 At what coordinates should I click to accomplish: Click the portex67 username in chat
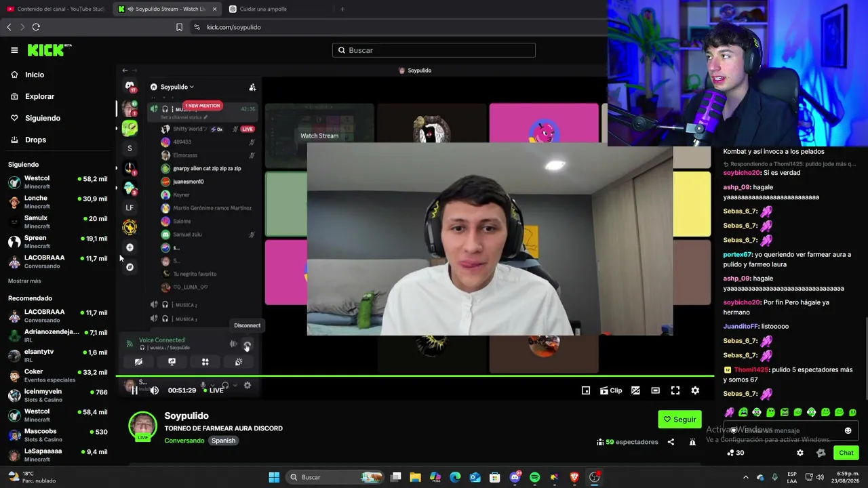tap(738, 255)
